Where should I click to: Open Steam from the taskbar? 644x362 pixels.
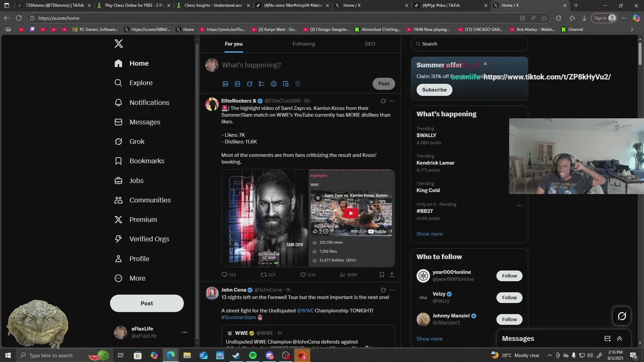(x=236, y=355)
